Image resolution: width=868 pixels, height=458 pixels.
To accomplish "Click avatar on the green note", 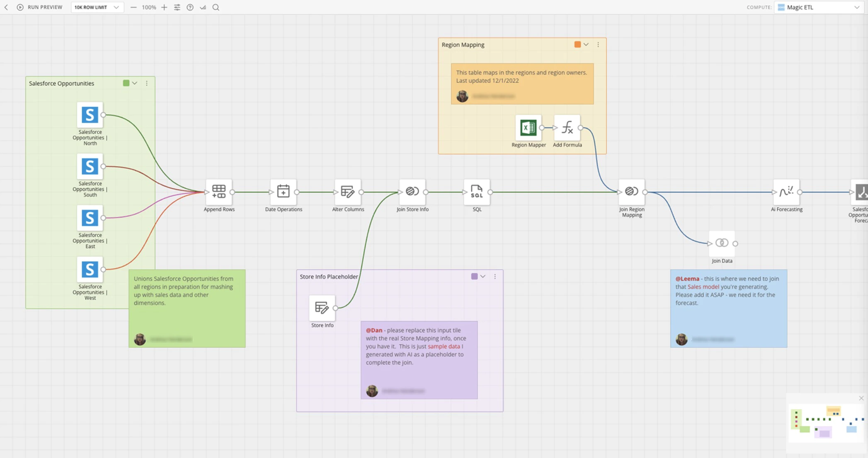I will (x=140, y=340).
